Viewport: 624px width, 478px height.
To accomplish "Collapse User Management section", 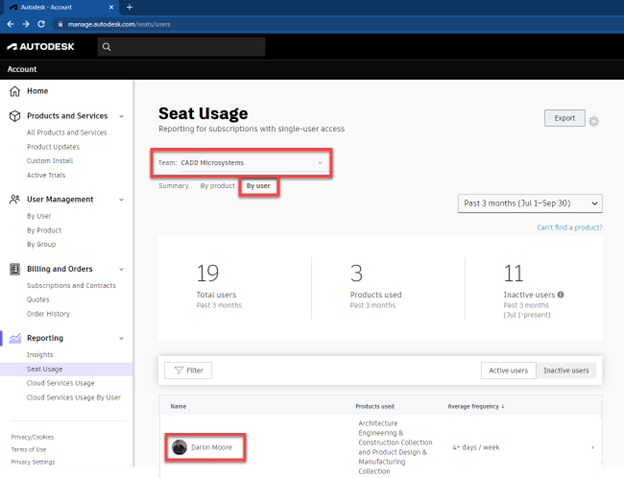I will (x=121, y=200).
